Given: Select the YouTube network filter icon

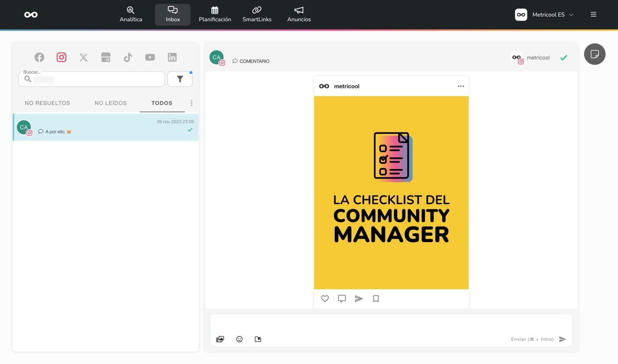Looking at the screenshot, I should (150, 57).
